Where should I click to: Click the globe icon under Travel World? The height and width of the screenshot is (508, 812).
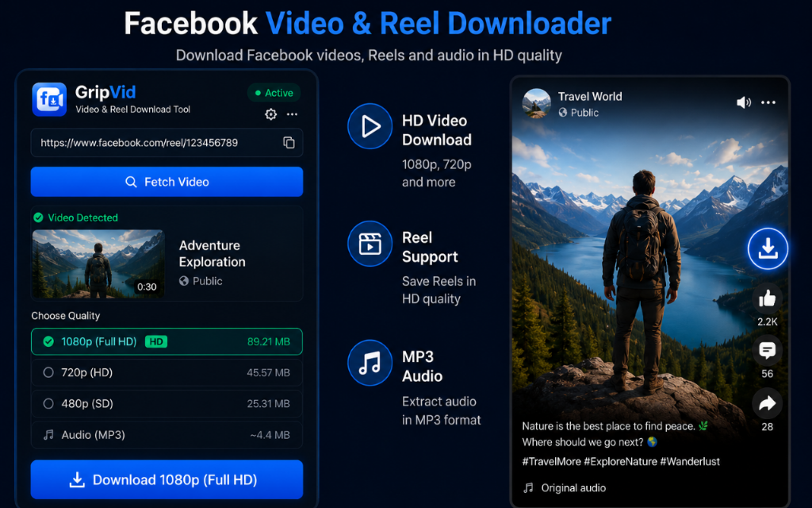click(x=563, y=113)
